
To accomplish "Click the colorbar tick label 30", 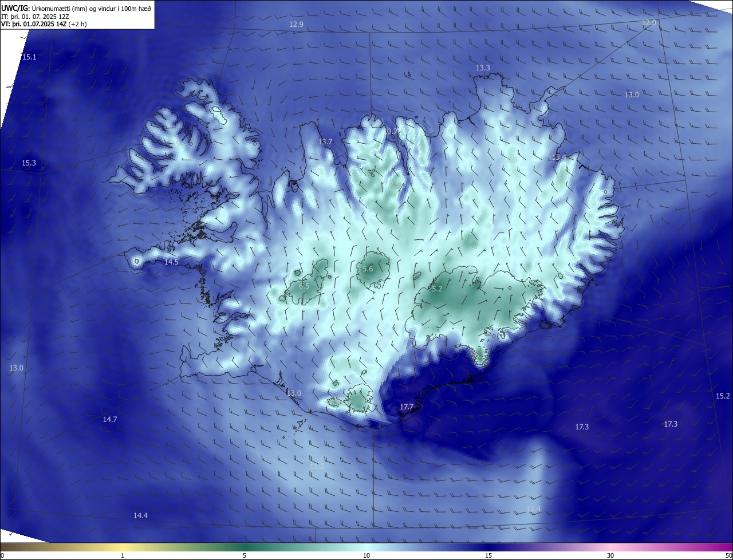I will 610,555.
